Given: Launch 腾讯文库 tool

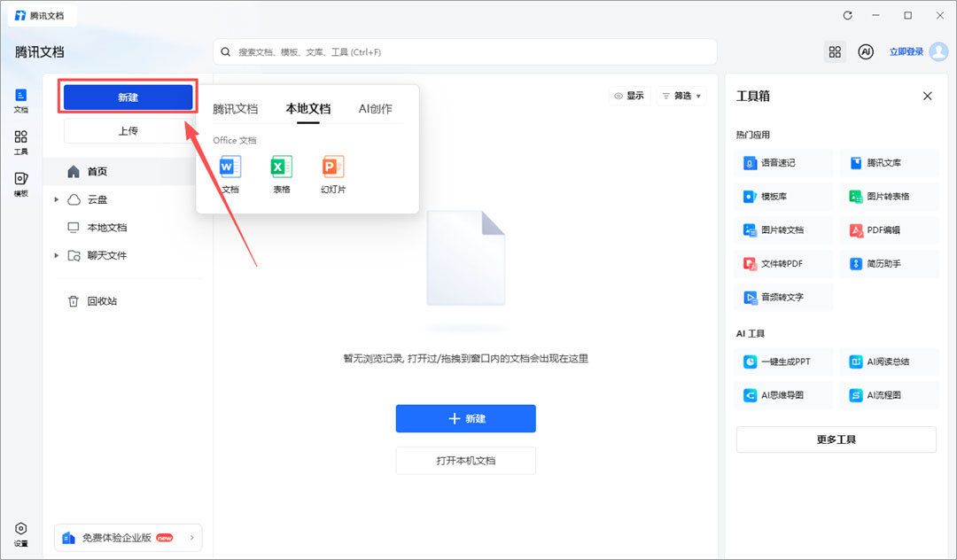Looking at the screenshot, I should [x=890, y=163].
